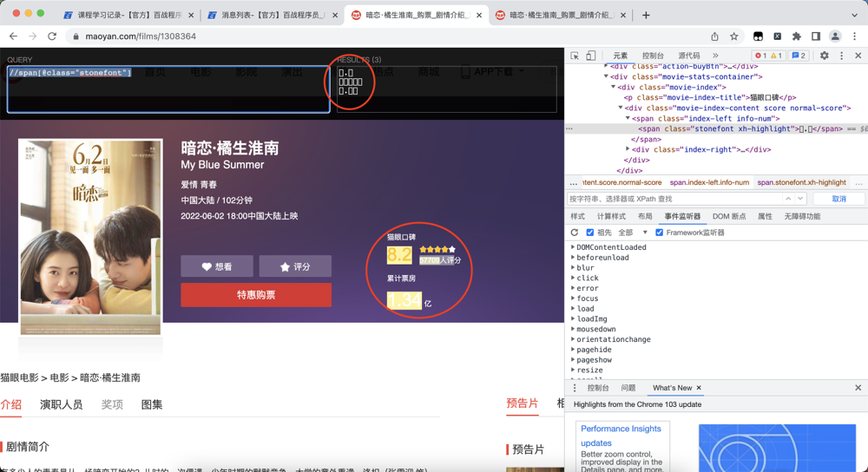The width and height of the screenshot is (868, 472).
Task: Select span.stonefont.xh-highlight breadcrumb
Action: (801, 182)
